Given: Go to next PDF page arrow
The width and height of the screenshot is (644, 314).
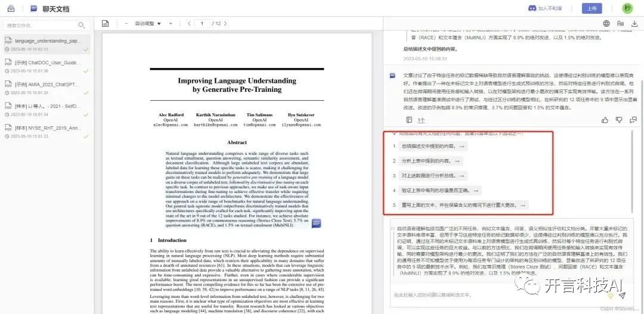Looking at the screenshot, I should point(225,23).
